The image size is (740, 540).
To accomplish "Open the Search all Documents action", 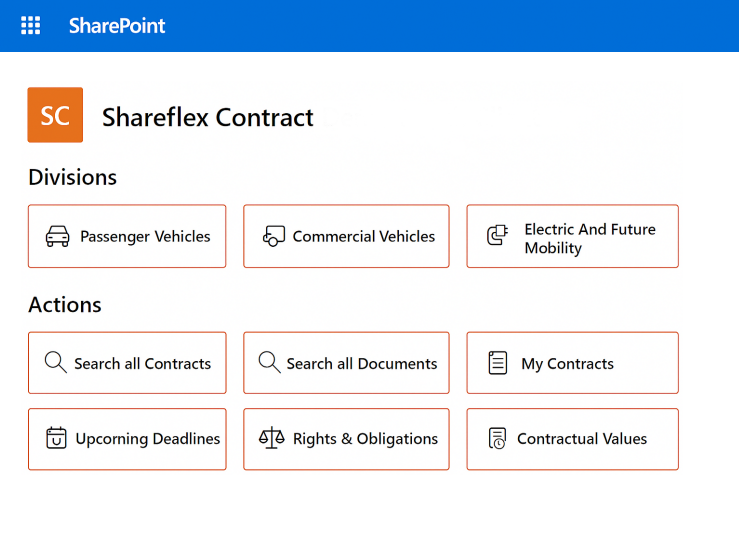I will (346, 363).
